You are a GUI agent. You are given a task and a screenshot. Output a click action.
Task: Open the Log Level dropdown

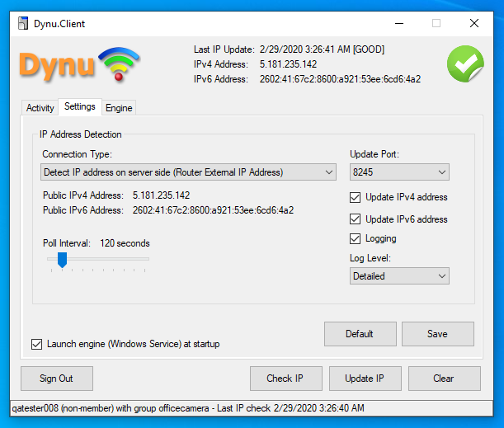(399, 276)
